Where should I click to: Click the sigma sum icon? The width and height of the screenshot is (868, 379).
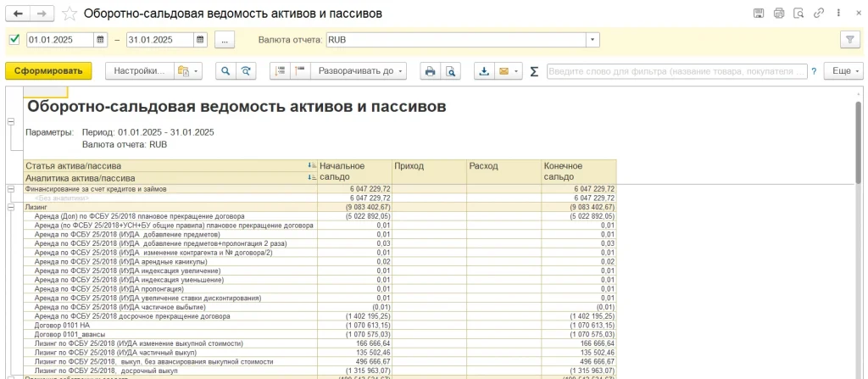click(x=534, y=71)
